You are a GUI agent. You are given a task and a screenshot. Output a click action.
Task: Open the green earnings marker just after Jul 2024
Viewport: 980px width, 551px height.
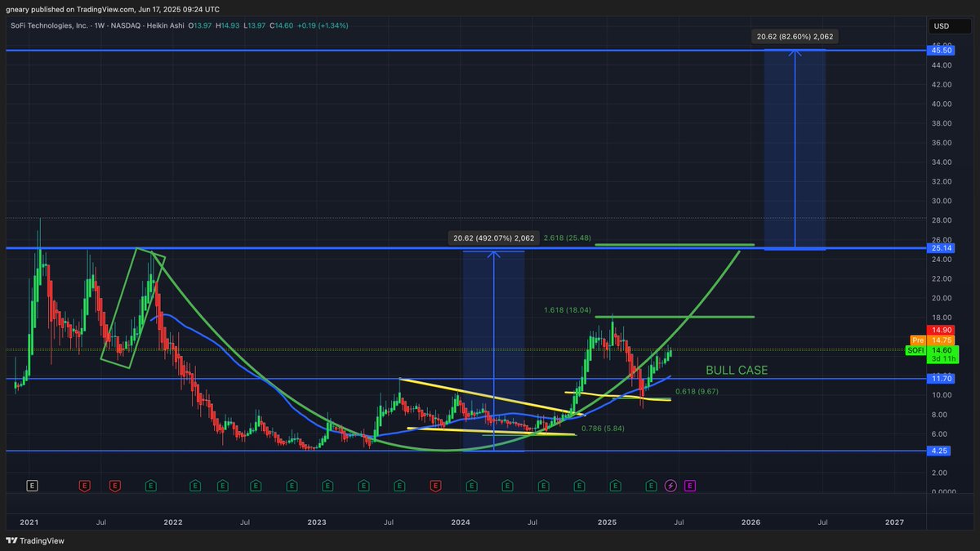point(543,486)
